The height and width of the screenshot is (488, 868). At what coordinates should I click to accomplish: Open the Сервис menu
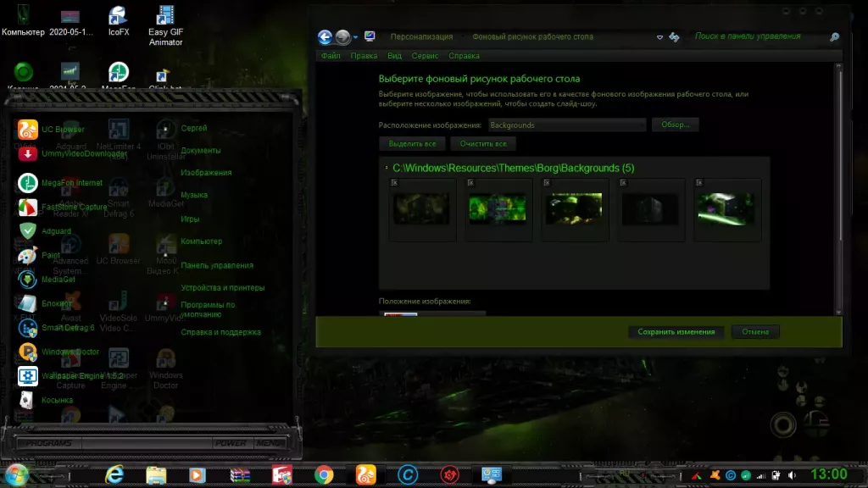[425, 56]
